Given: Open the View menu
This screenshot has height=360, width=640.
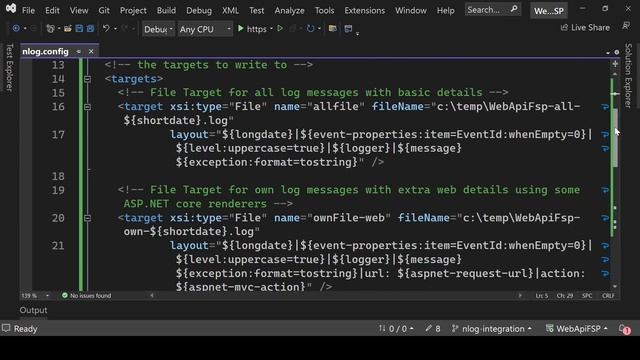Looking at the screenshot, I should click(79, 10).
